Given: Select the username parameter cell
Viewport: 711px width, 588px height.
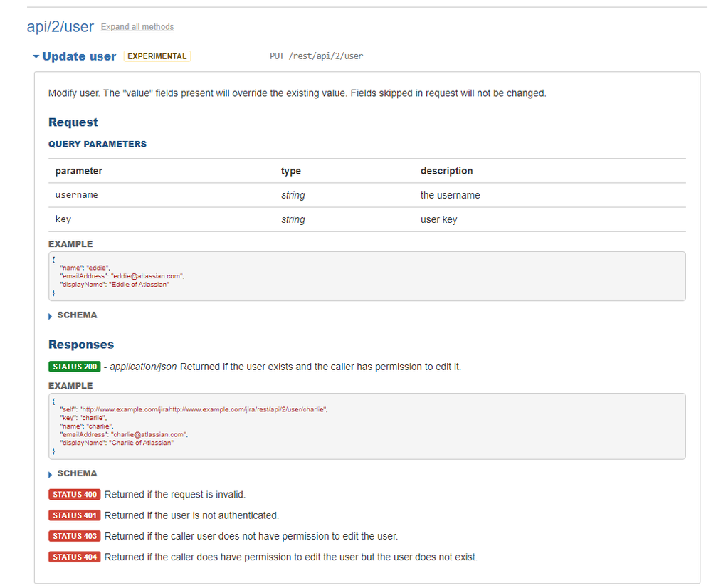Looking at the screenshot, I should [x=77, y=195].
